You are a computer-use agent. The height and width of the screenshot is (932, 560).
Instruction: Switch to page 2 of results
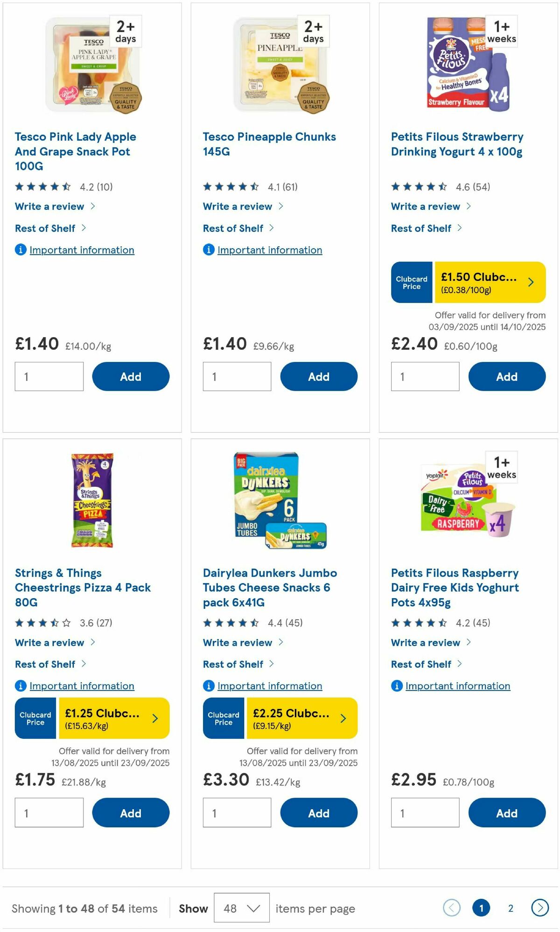coord(511,908)
